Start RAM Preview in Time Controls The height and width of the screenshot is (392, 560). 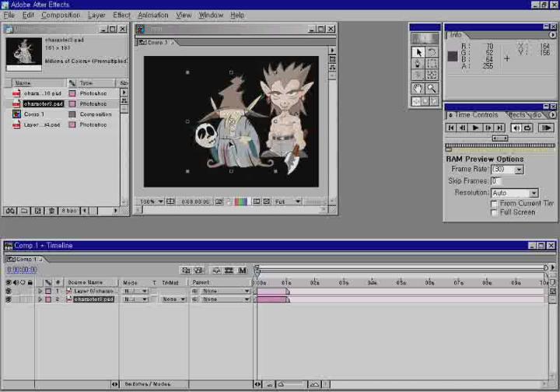[547, 128]
